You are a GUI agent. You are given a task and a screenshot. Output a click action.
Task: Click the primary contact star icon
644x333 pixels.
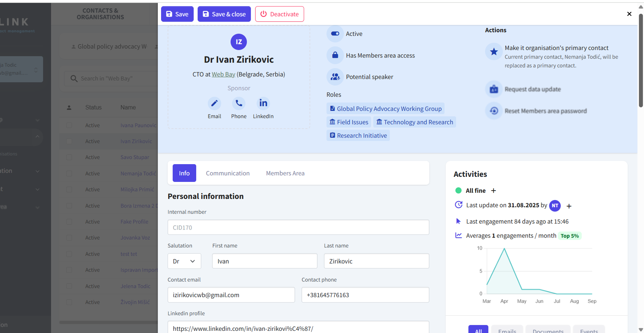click(x=494, y=52)
